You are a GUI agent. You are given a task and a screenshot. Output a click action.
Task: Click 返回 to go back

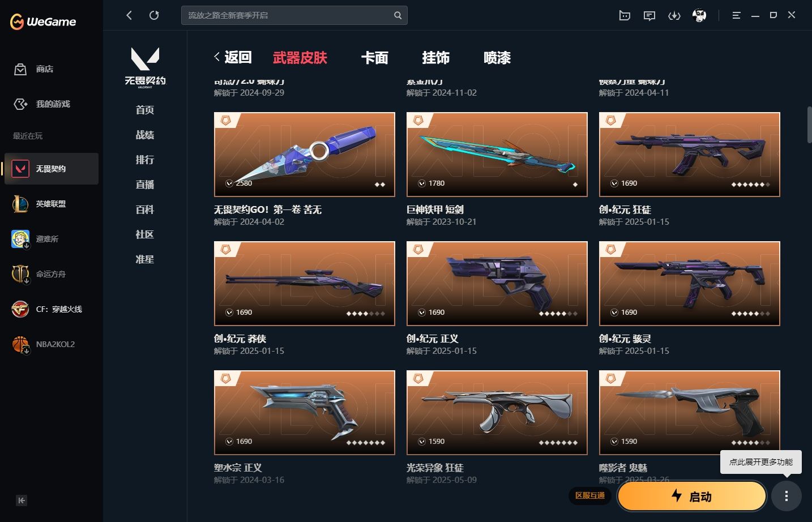pos(233,57)
